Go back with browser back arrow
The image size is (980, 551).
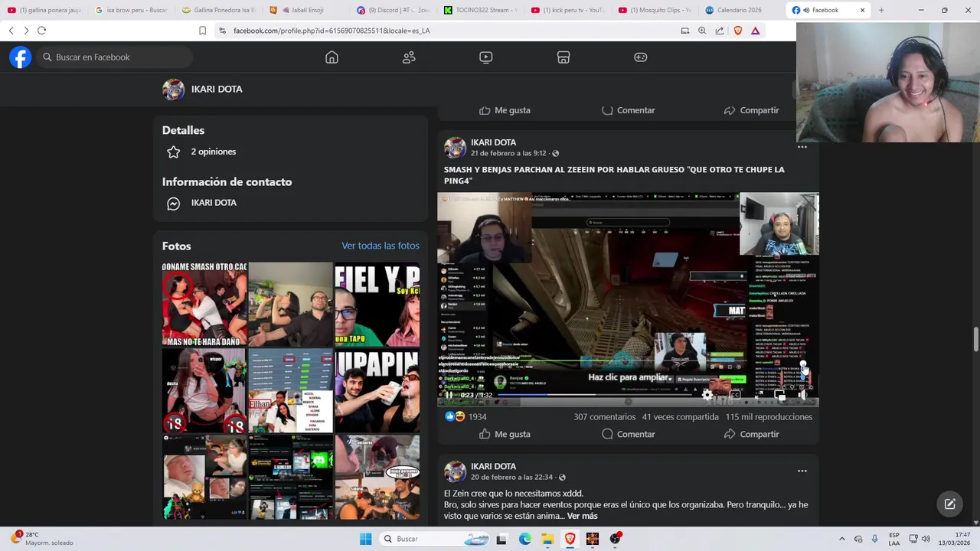pos(11,31)
